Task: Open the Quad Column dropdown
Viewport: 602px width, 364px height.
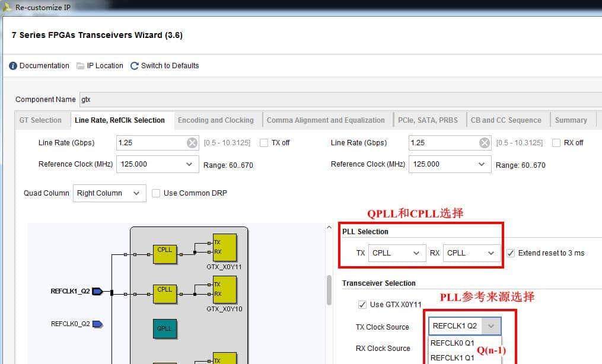Action: 109,193
